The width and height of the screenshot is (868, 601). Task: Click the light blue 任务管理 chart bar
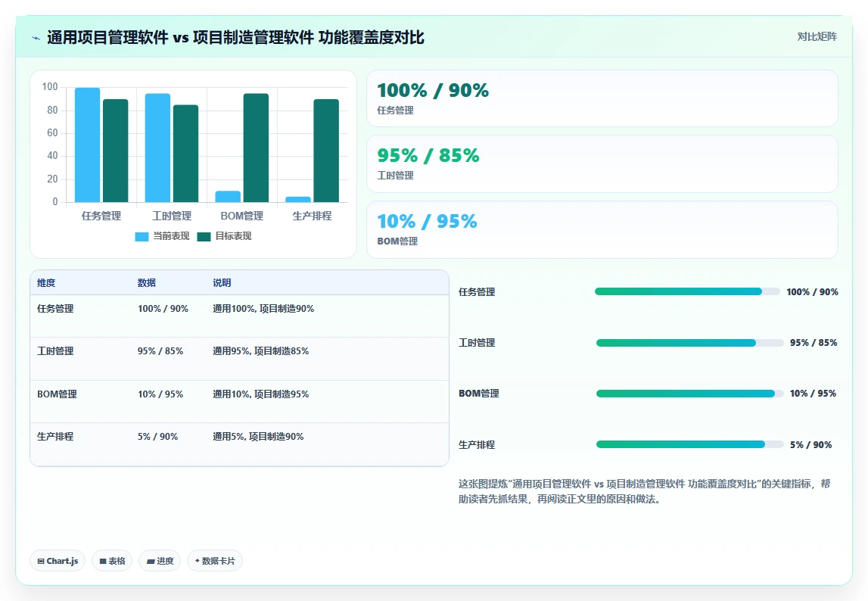88,145
